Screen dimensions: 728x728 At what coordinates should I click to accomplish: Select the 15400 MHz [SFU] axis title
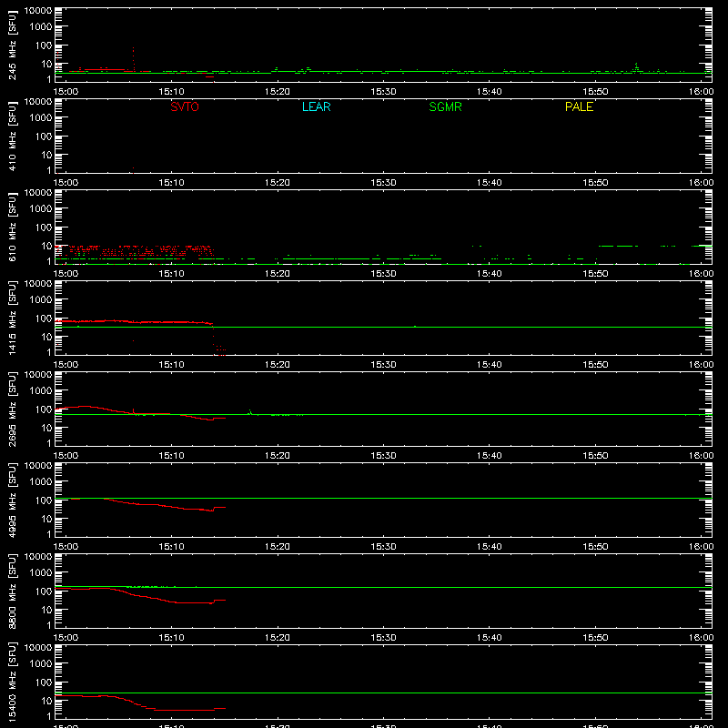pyautogui.click(x=13, y=682)
